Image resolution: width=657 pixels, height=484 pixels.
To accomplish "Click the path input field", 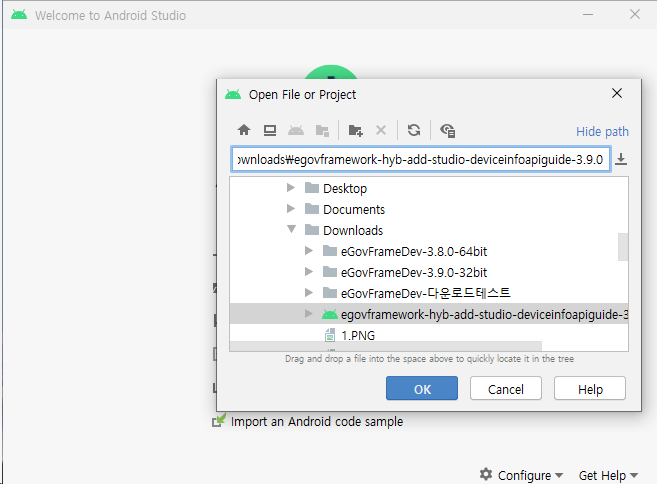I will 420,160.
